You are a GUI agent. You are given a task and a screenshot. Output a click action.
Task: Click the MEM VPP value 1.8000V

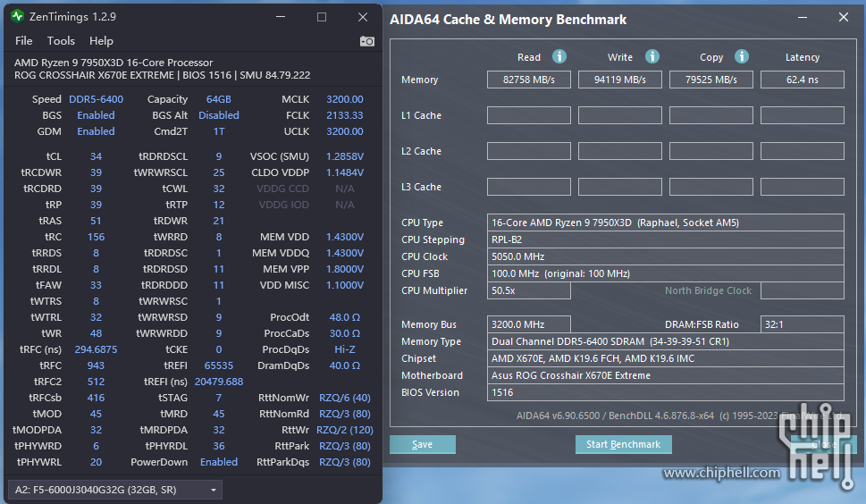pos(345,269)
